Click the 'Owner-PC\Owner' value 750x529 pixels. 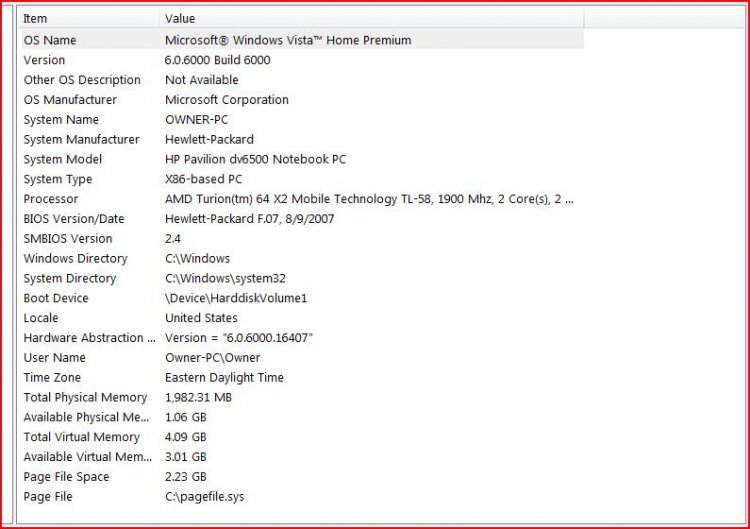(213, 358)
